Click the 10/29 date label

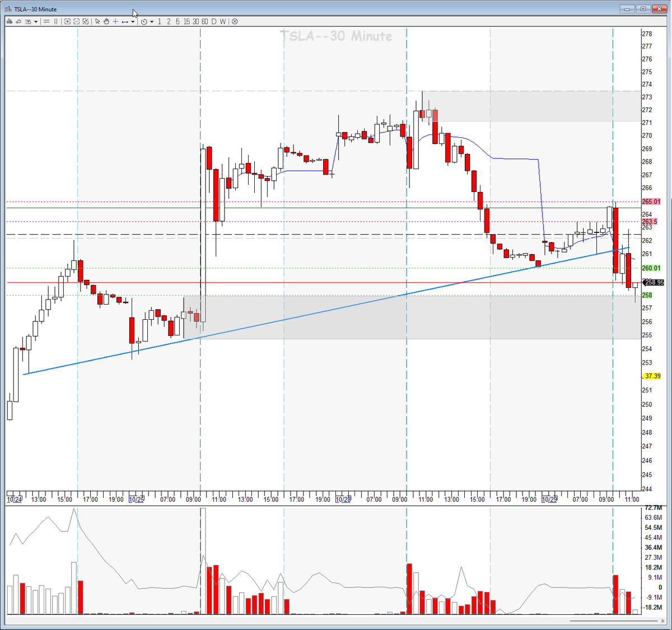pos(549,499)
